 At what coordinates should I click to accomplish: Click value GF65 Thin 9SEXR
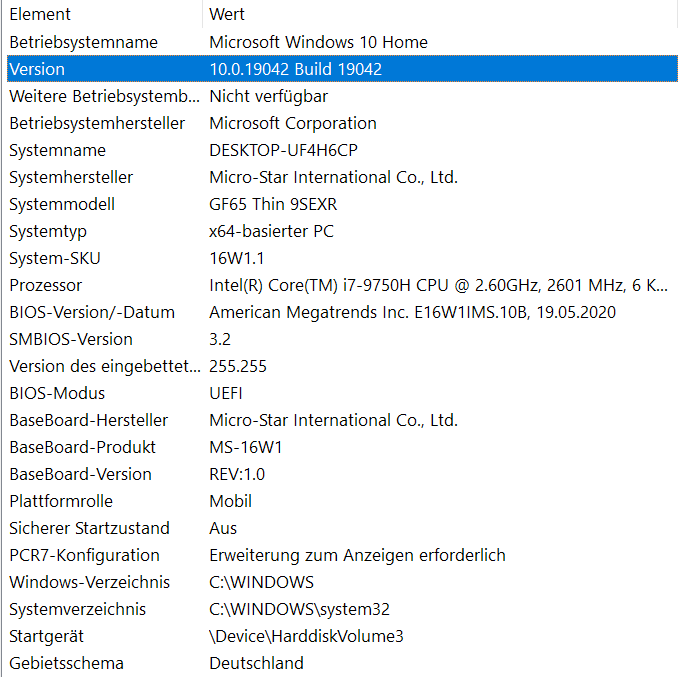[273, 204]
